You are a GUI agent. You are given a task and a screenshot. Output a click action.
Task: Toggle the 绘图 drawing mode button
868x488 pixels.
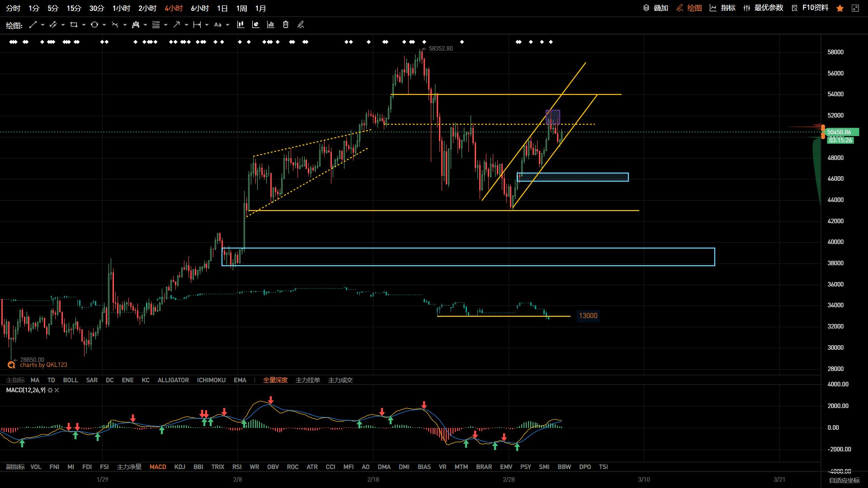689,8
